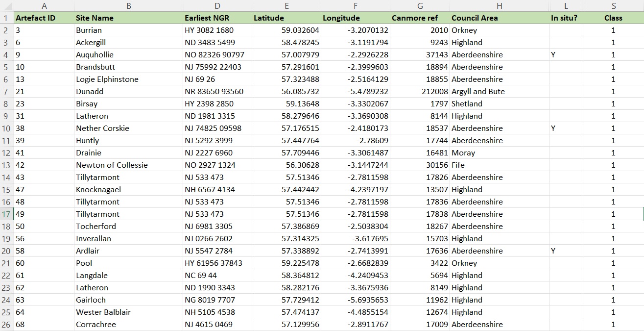Select row 1 header

pos(7,18)
